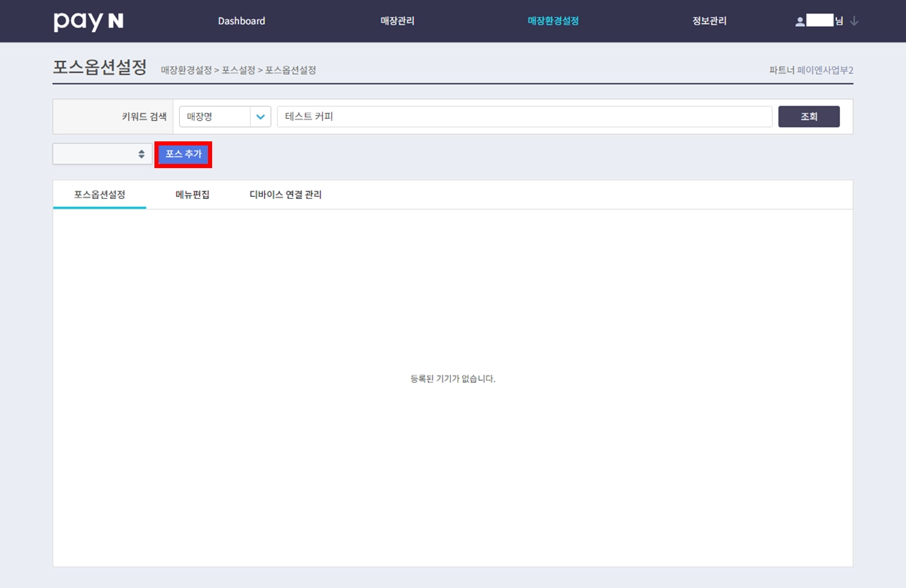Viewport: 906px width, 588px height.
Task: Switch to the 메뉴편집 tab
Action: (x=192, y=195)
